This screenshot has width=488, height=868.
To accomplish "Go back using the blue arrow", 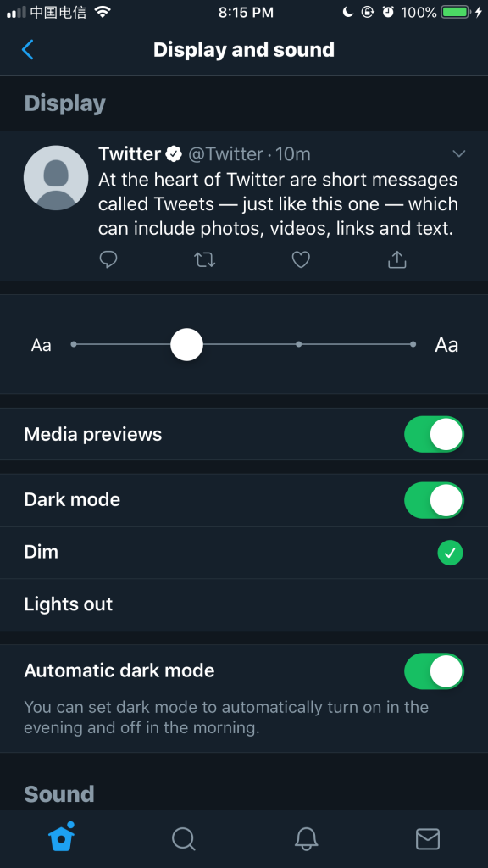I will [x=28, y=50].
